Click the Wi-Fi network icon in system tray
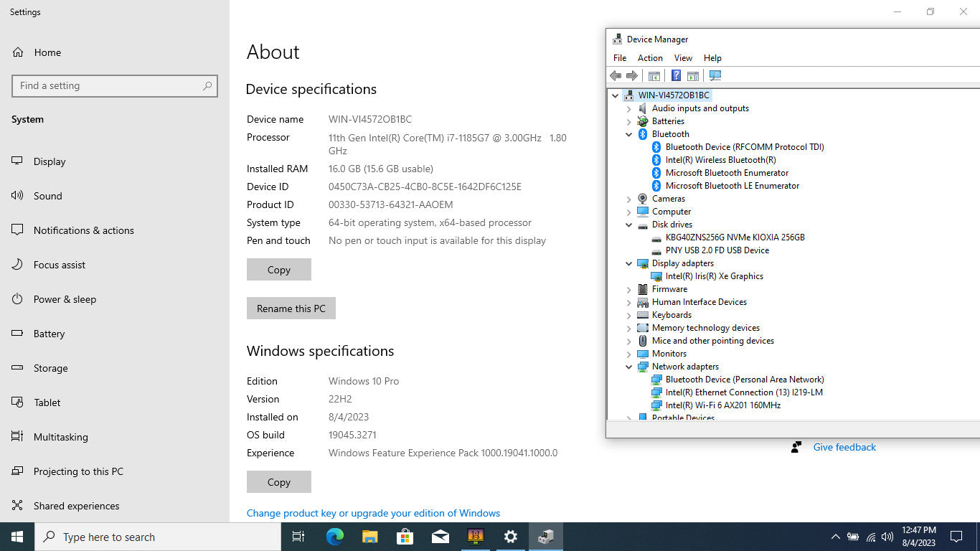 tap(871, 537)
